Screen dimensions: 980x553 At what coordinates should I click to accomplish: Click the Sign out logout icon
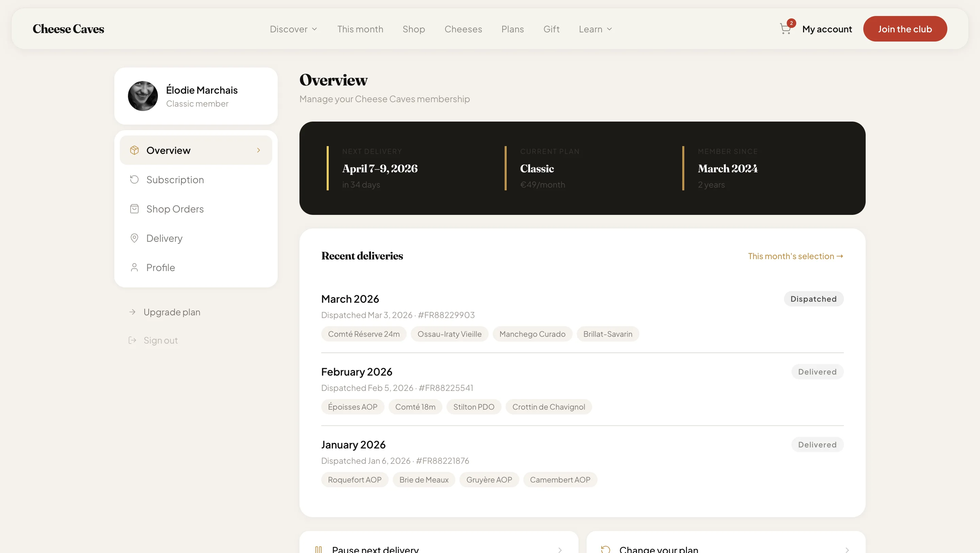coord(132,340)
